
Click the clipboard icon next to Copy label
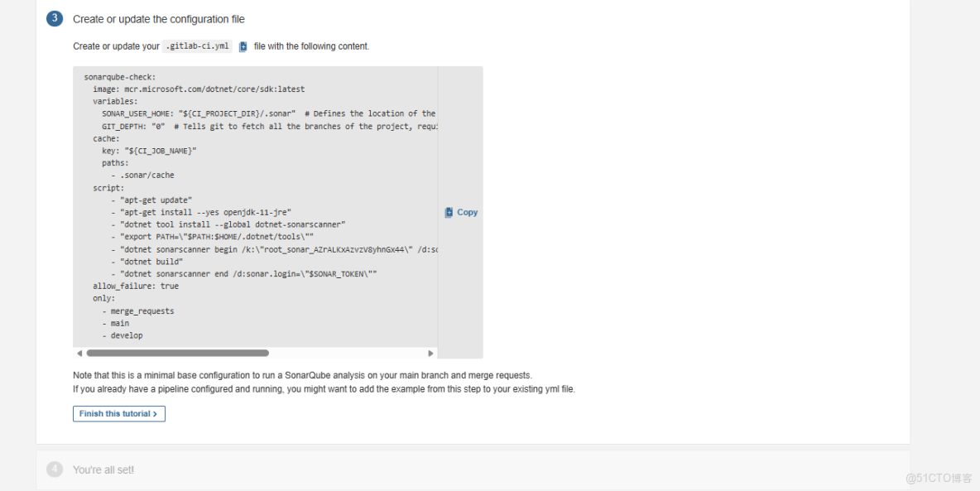click(449, 212)
